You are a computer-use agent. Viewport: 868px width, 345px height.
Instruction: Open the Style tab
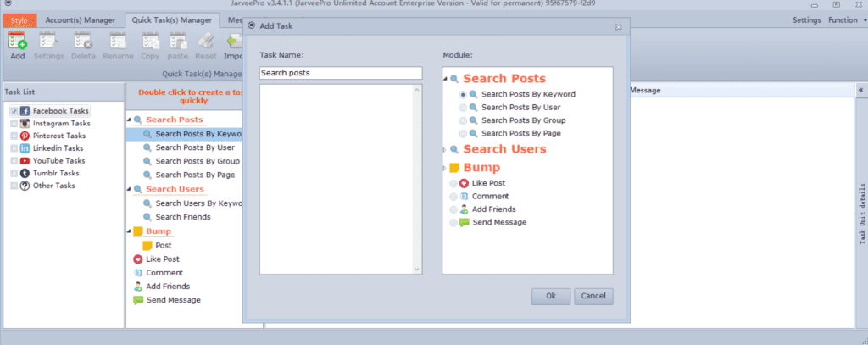[19, 20]
